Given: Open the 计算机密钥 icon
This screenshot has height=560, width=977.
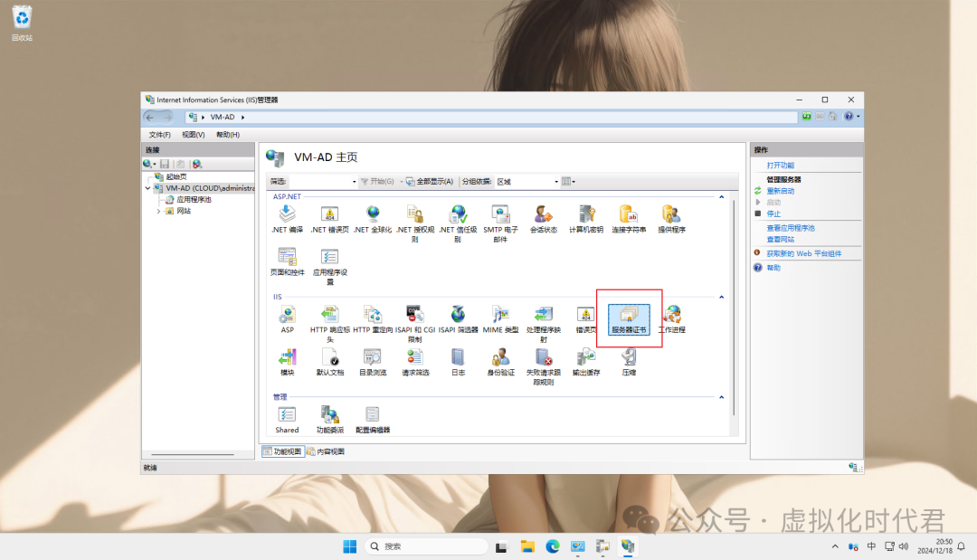Looking at the screenshot, I should [x=585, y=219].
